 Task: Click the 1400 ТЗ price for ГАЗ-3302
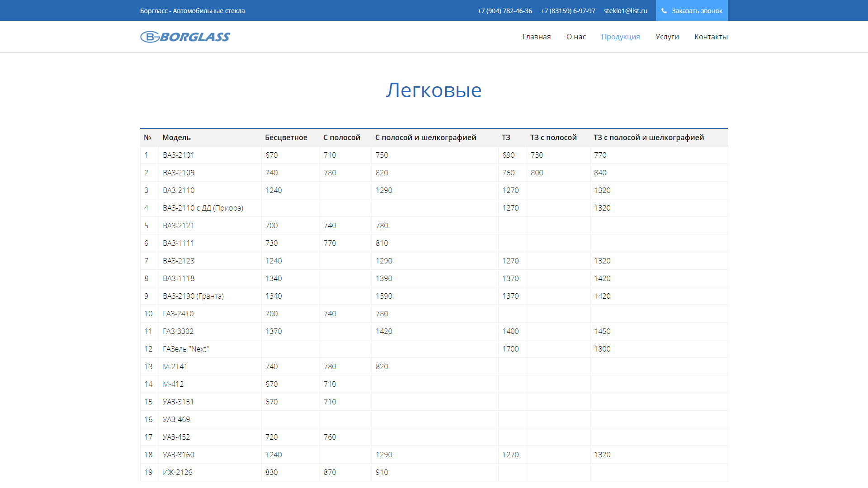(510, 331)
